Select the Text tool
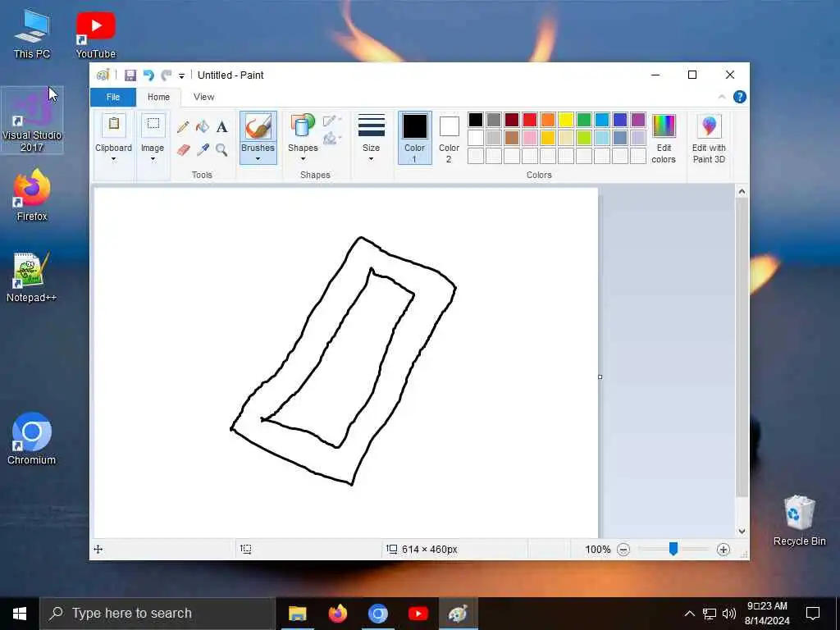 (x=221, y=127)
